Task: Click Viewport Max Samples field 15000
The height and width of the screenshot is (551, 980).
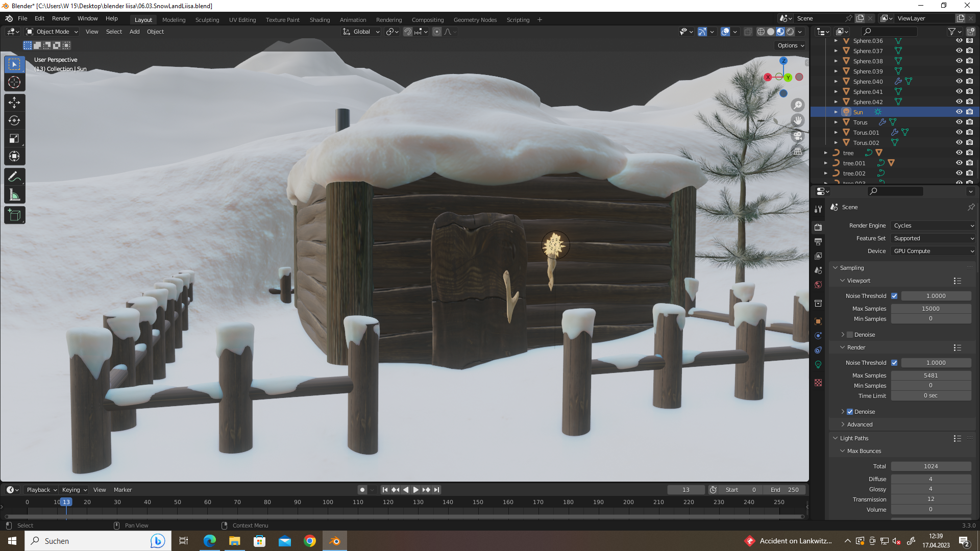Action: [x=931, y=309]
